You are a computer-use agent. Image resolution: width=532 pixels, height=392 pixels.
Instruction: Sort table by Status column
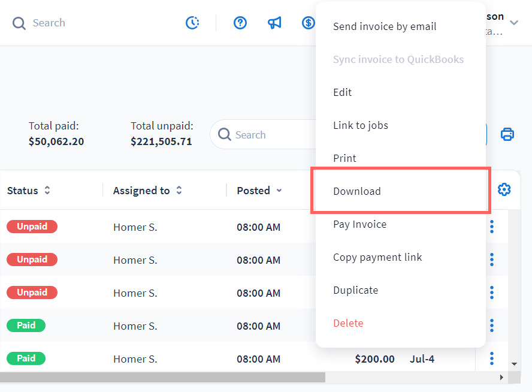click(x=47, y=191)
